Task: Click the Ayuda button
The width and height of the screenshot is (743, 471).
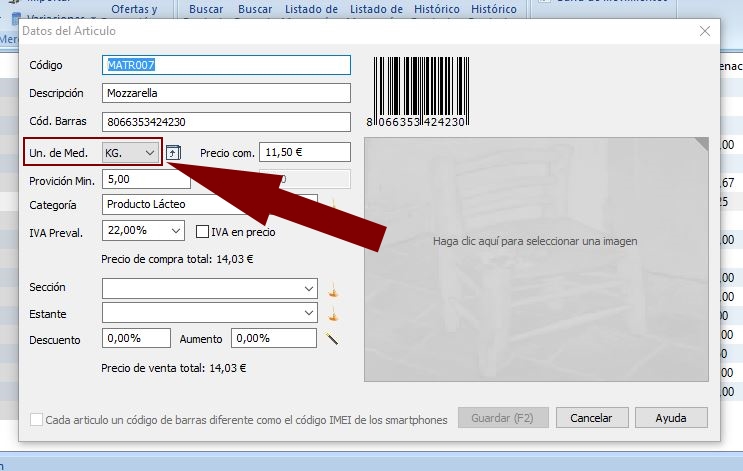Action: 671,418
